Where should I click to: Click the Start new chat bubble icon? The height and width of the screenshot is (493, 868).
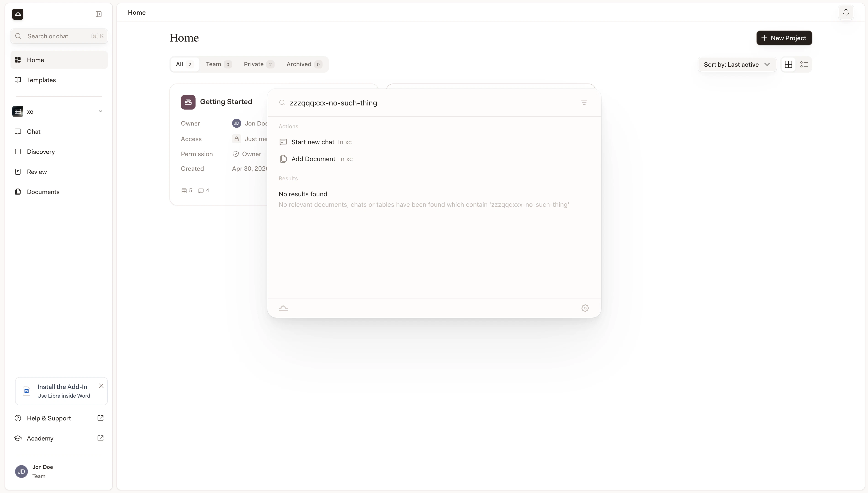(283, 142)
